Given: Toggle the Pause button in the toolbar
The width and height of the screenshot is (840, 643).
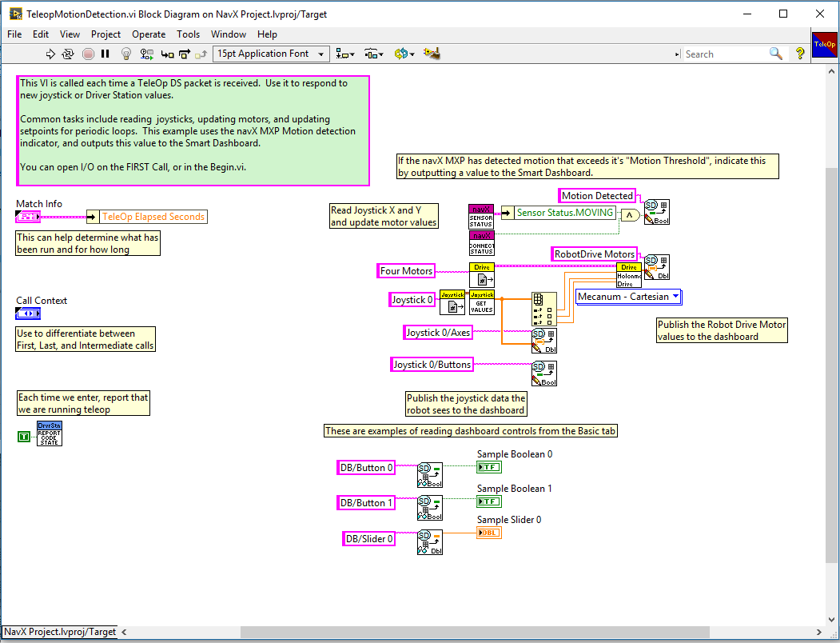Looking at the screenshot, I should click(105, 54).
